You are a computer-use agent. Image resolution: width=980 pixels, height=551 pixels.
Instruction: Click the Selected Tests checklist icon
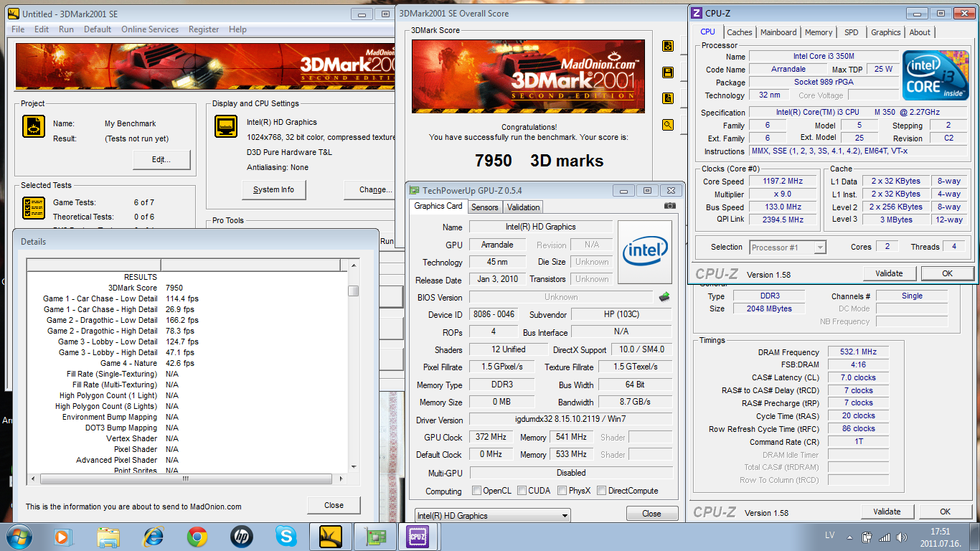pyautogui.click(x=34, y=208)
